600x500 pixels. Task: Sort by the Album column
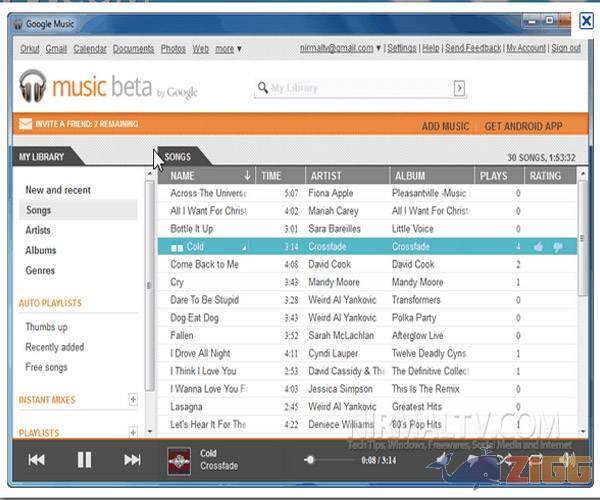[x=432, y=176]
